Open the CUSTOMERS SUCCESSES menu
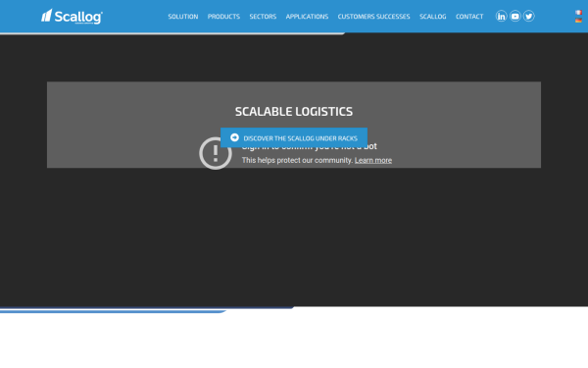This screenshot has height=368, width=588. coord(374,17)
